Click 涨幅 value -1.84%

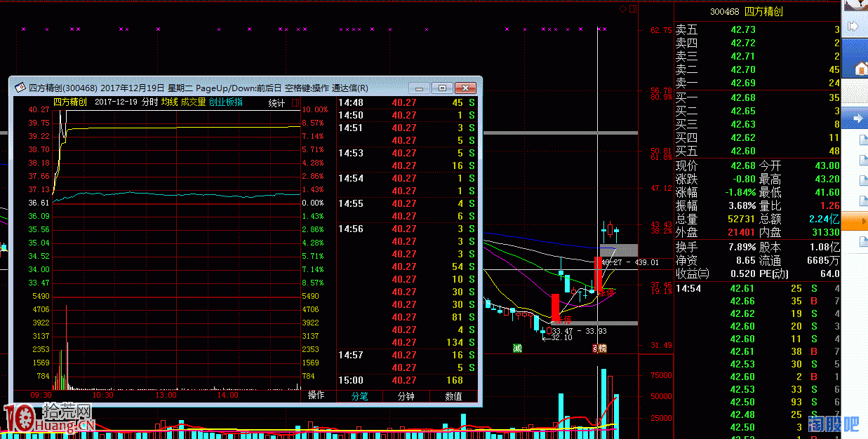740,192
